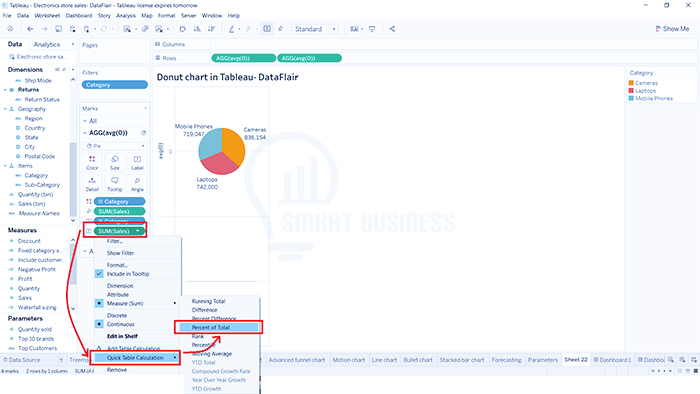Click the Sort Descending toolbar icon
700x394 pixels.
pos(211,29)
